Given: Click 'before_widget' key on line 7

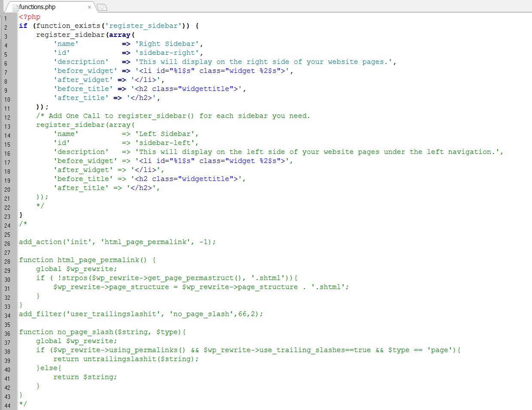Looking at the screenshot, I should 85,71.
